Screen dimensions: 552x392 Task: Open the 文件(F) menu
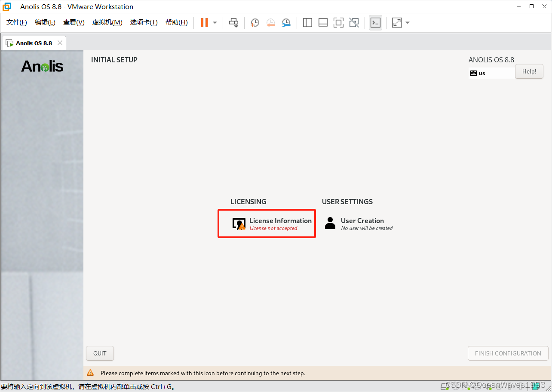(17, 22)
